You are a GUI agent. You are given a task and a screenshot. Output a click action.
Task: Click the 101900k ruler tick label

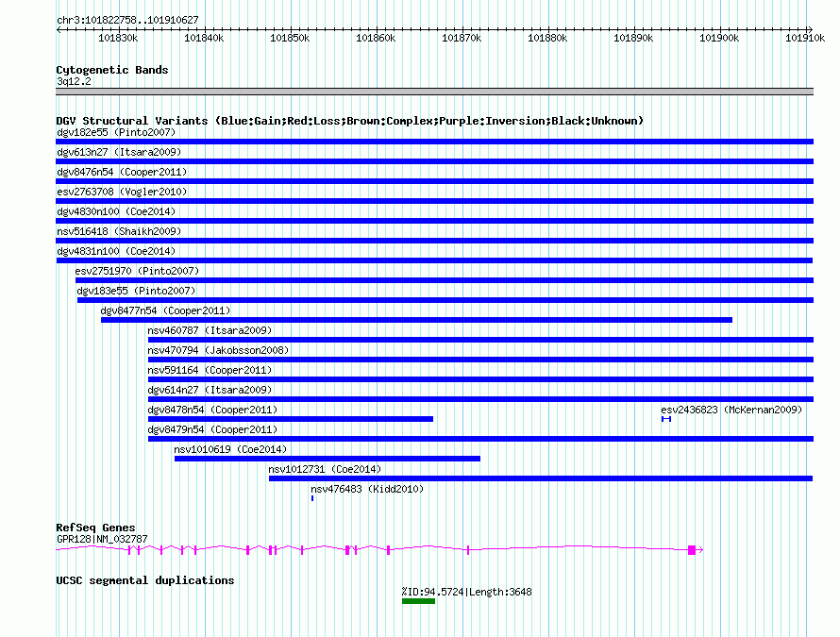pos(719,38)
